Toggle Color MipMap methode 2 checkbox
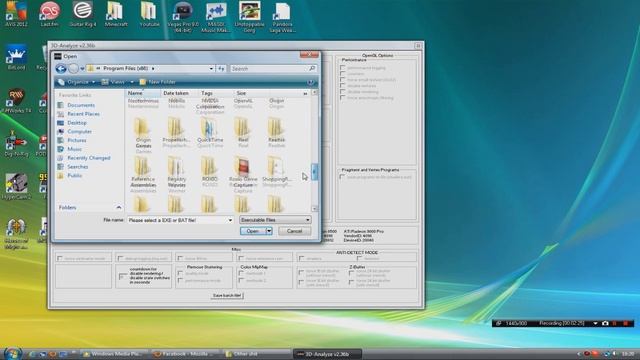Image resolution: width=640 pixels, height=360 pixels. [241, 281]
